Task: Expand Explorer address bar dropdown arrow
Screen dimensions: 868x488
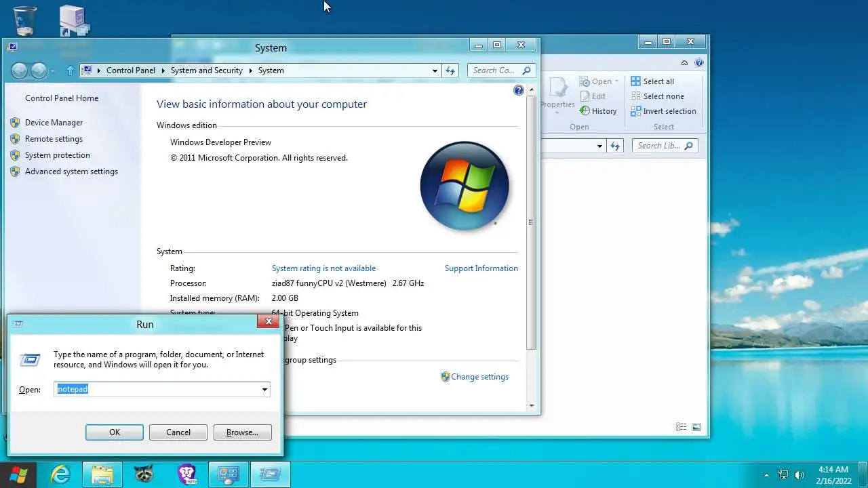Action: [599, 146]
